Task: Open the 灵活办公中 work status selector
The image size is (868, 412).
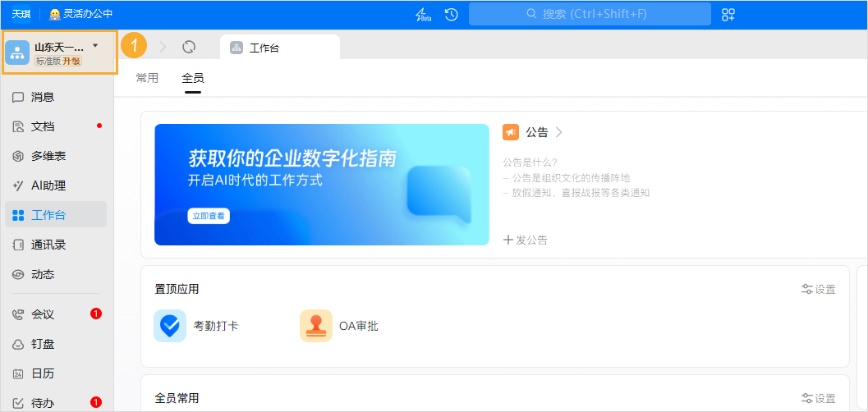Action: [x=80, y=14]
